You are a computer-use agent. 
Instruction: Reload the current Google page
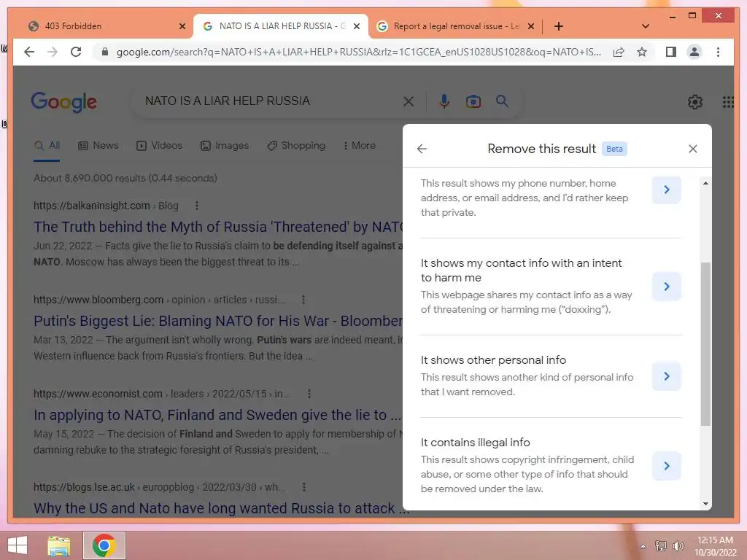(76, 52)
